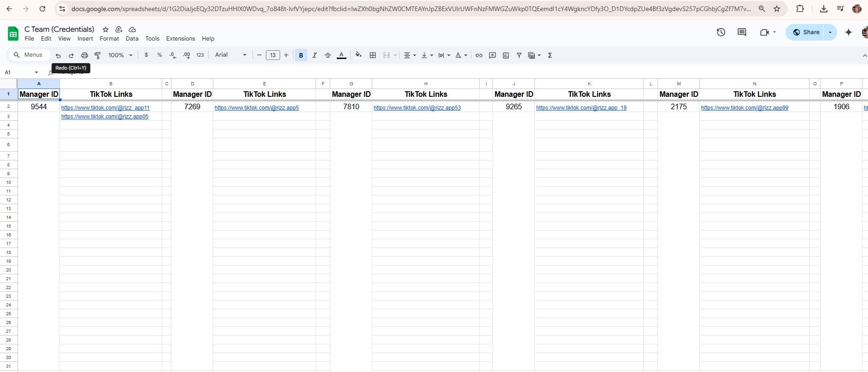The height and width of the screenshot is (372, 868).
Task: Select the Paint format tool
Action: click(98, 55)
